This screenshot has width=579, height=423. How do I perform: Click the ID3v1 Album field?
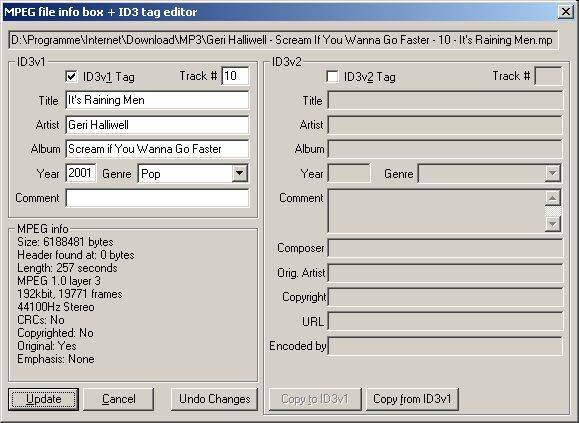click(x=157, y=149)
